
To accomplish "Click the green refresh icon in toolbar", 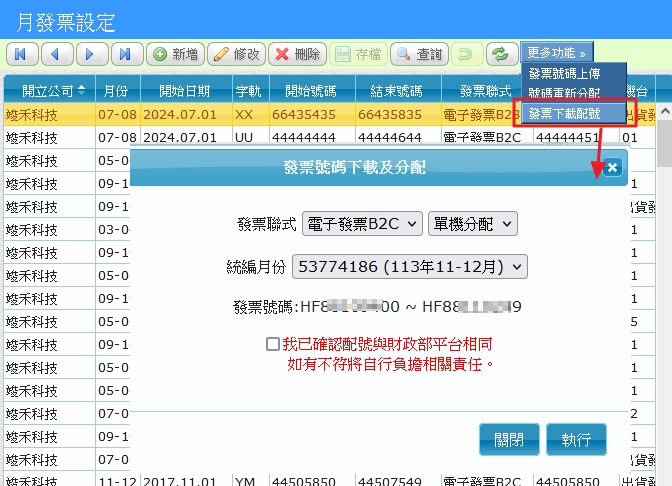I will point(498,54).
